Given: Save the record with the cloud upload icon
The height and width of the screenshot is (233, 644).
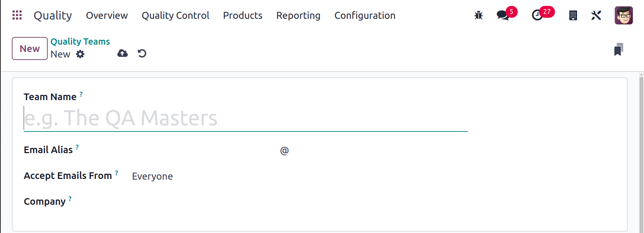Looking at the screenshot, I should [x=123, y=53].
